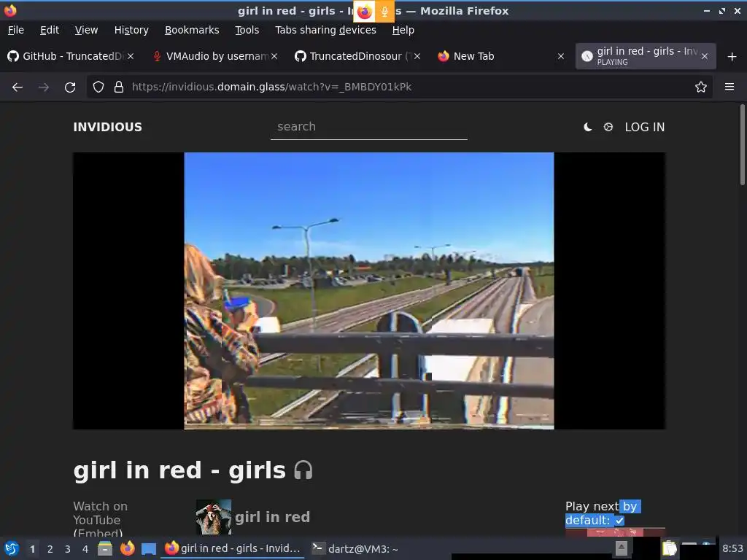
Task: Switch to workspace 3
Action: tap(68, 549)
